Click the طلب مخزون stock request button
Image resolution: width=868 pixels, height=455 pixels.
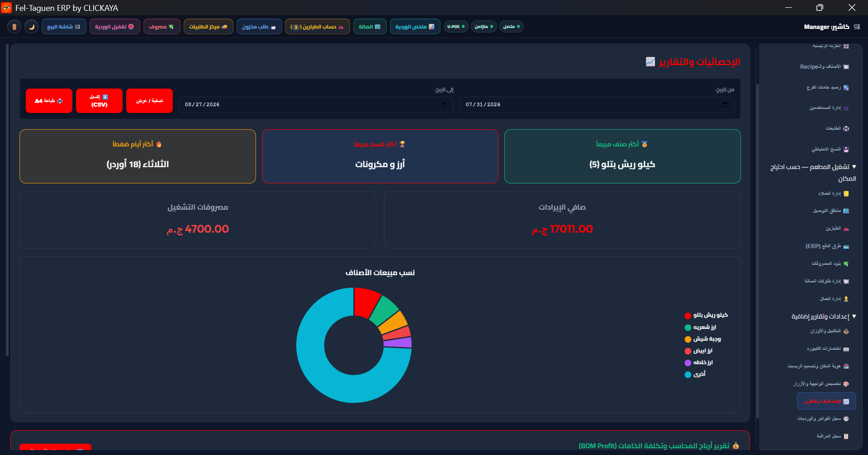point(259,27)
